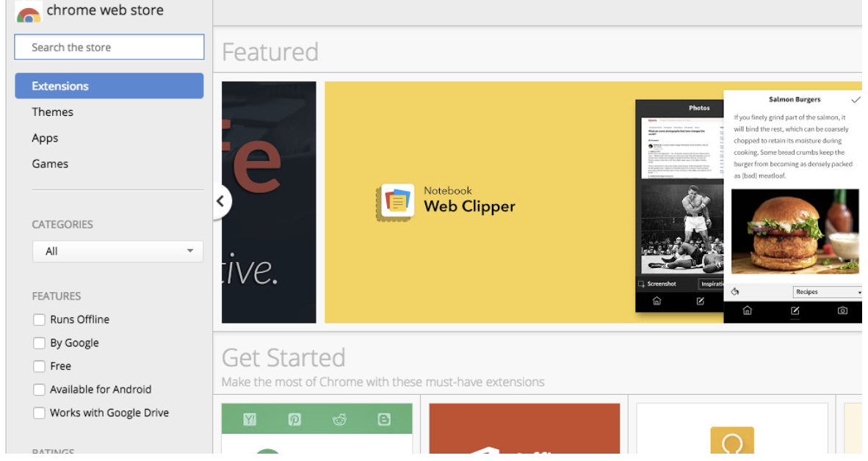Click the Chrome Web Store logo icon
This screenshot has width=868, height=461.
(29, 12)
